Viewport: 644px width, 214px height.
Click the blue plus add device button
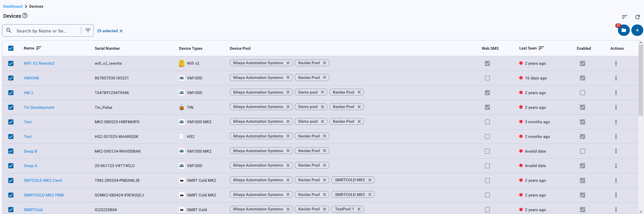(637, 30)
